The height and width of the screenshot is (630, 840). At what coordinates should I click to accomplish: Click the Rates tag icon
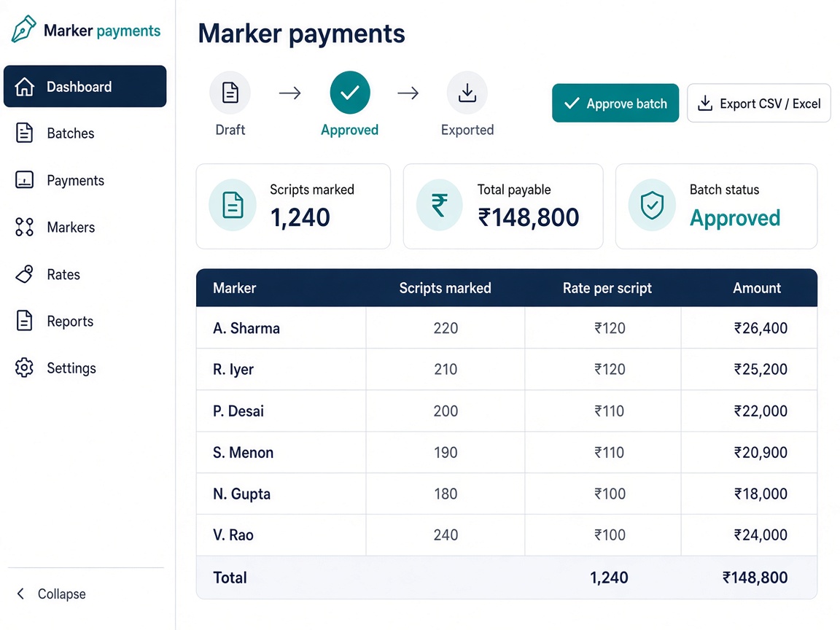tap(24, 273)
